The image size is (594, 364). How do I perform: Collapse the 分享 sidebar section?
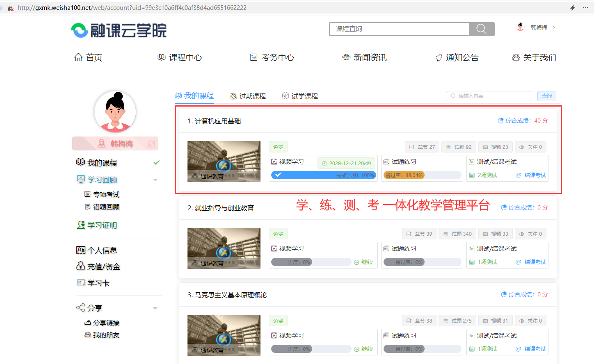click(155, 307)
